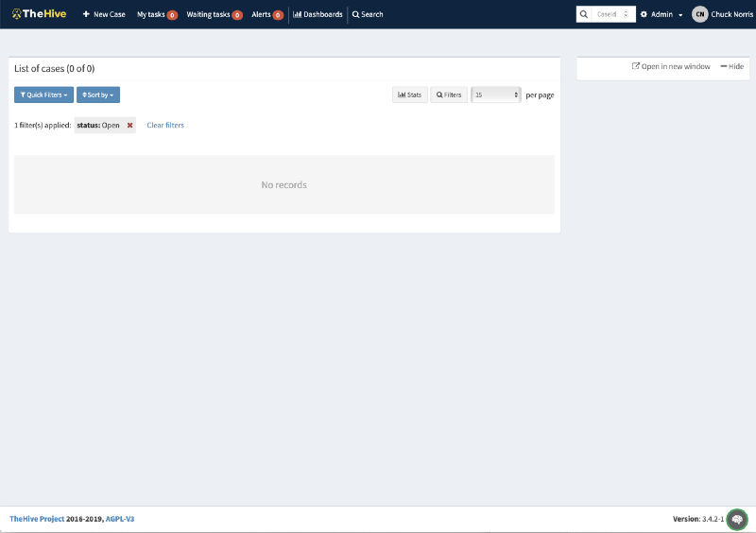Hide the side flow panel

(732, 67)
